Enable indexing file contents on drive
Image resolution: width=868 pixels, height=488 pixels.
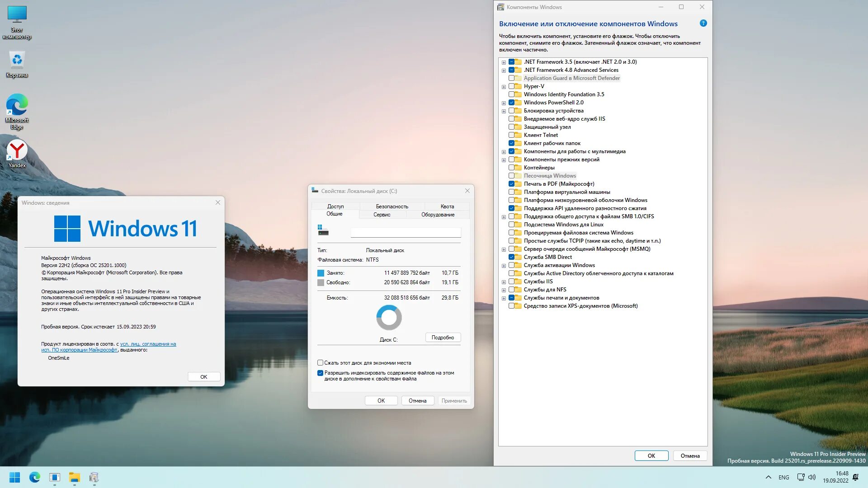pyautogui.click(x=320, y=372)
